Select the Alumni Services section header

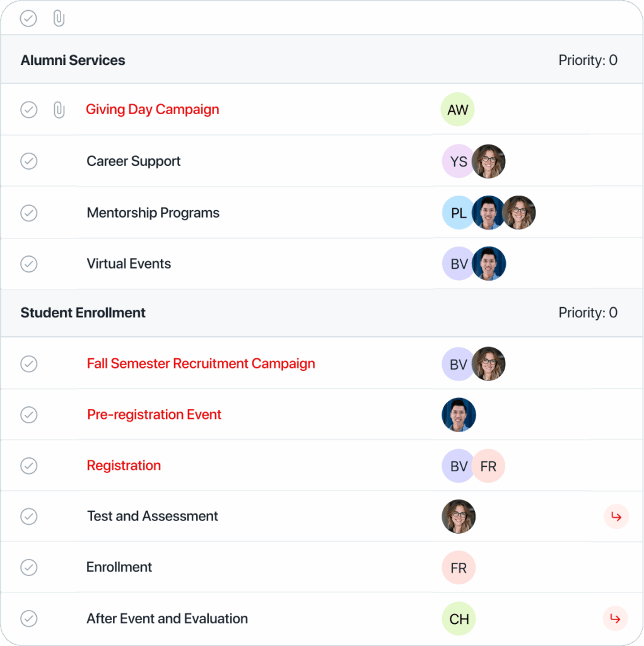[x=73, y=60]
